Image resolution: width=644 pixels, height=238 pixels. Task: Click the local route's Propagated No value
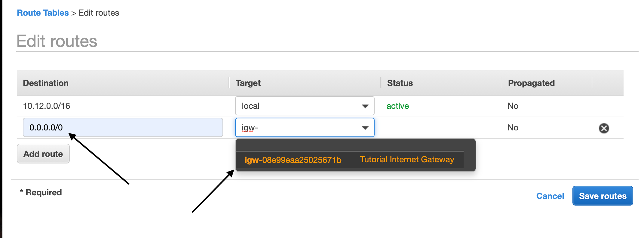(x=513, y=106)
